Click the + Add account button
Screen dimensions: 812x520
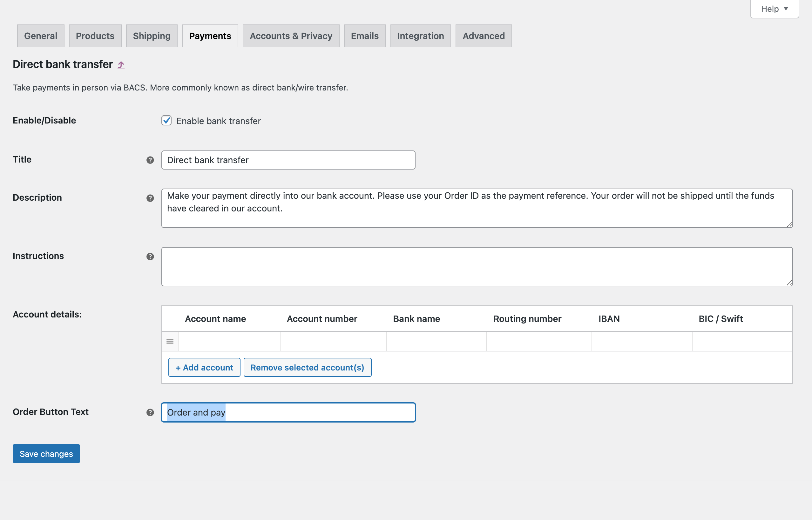(x=204, y=367)
